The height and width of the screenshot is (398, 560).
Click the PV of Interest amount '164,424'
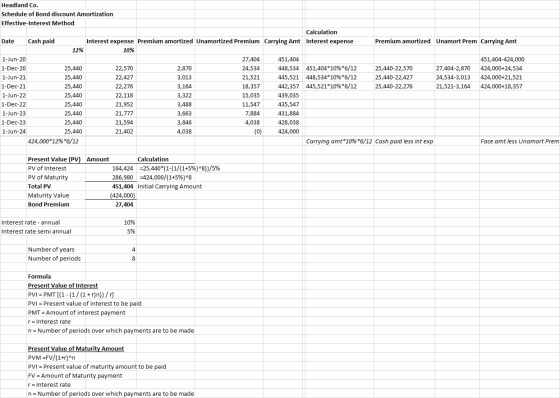tap(122, 168)
